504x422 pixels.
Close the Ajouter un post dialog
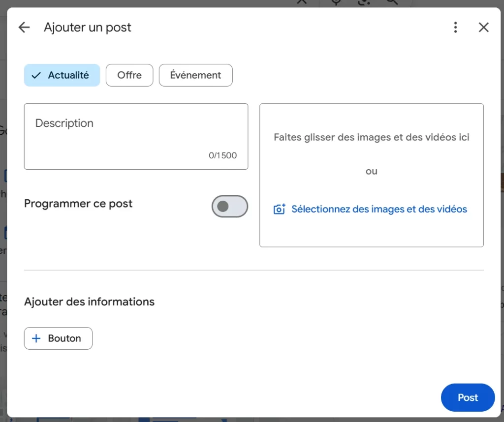click(x=484, y=28)
